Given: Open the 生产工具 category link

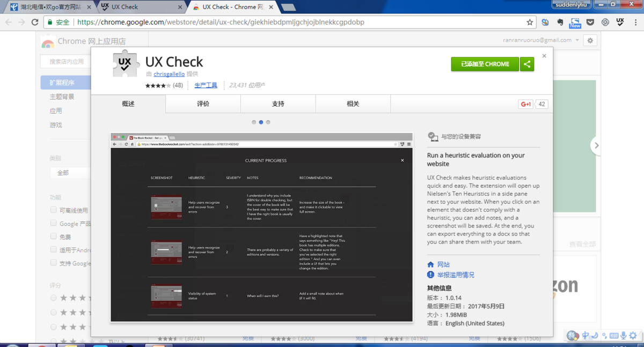Looking at the screenshot, I should (x=206, y=85).
